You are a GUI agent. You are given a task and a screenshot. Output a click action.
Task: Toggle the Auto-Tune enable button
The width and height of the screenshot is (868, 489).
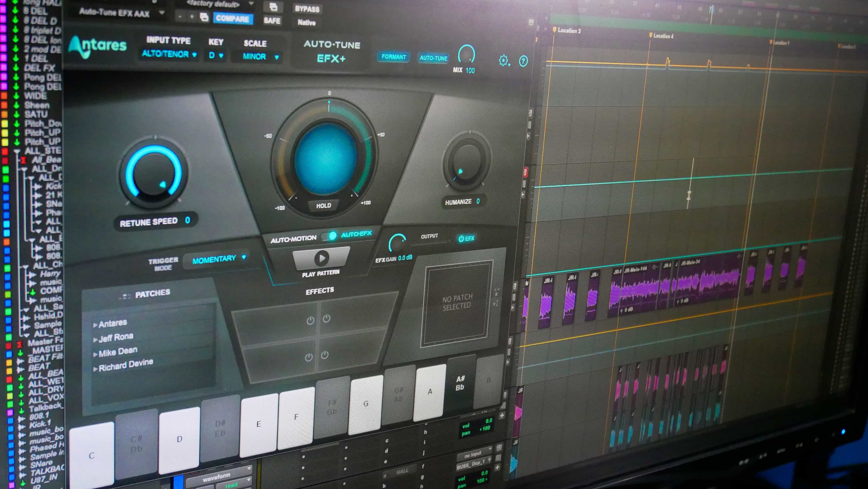433,58
